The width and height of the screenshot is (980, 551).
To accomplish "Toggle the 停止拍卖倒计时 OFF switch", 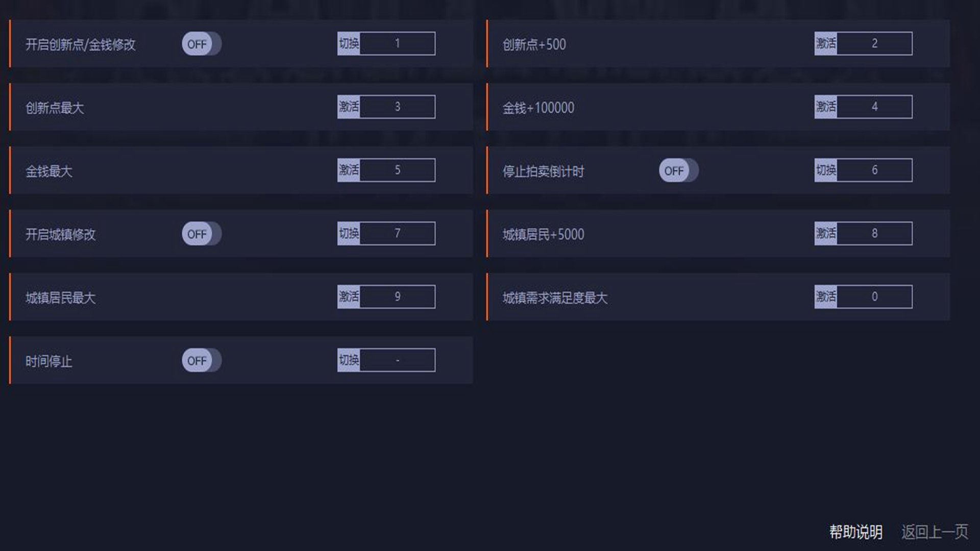I will pyautogui.click(x=678, y=170).
